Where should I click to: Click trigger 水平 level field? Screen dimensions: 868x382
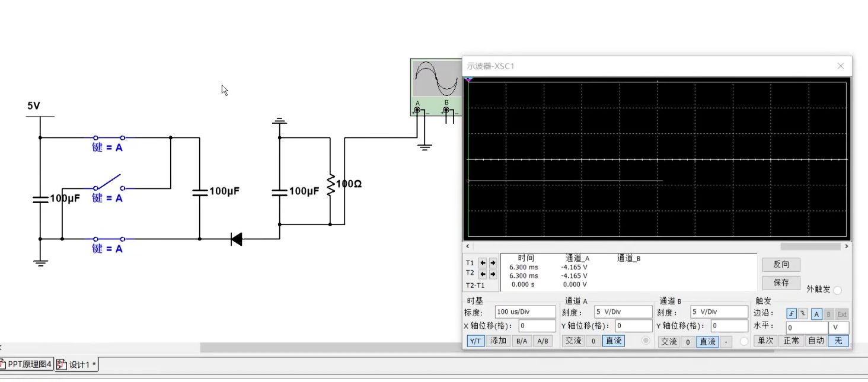(x=807, y=328)
